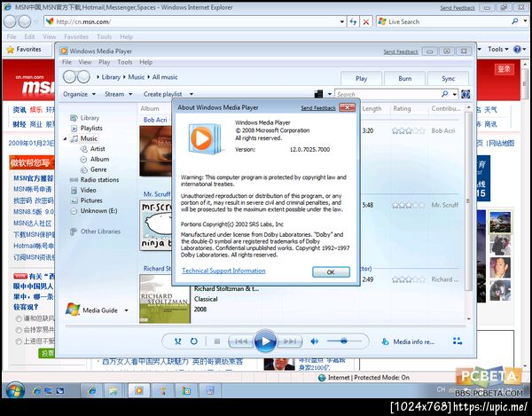Click the Windows Start orb
532x416 pixels.
click(15, 390)
